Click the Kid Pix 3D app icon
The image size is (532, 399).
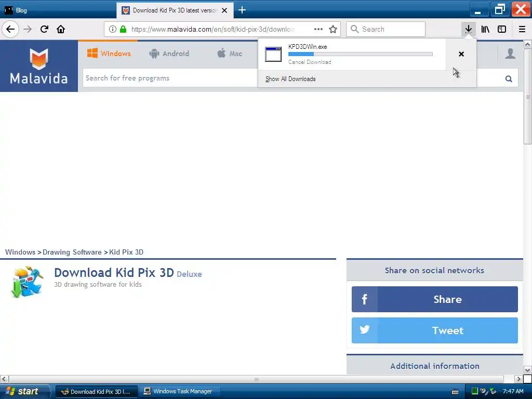27,282
